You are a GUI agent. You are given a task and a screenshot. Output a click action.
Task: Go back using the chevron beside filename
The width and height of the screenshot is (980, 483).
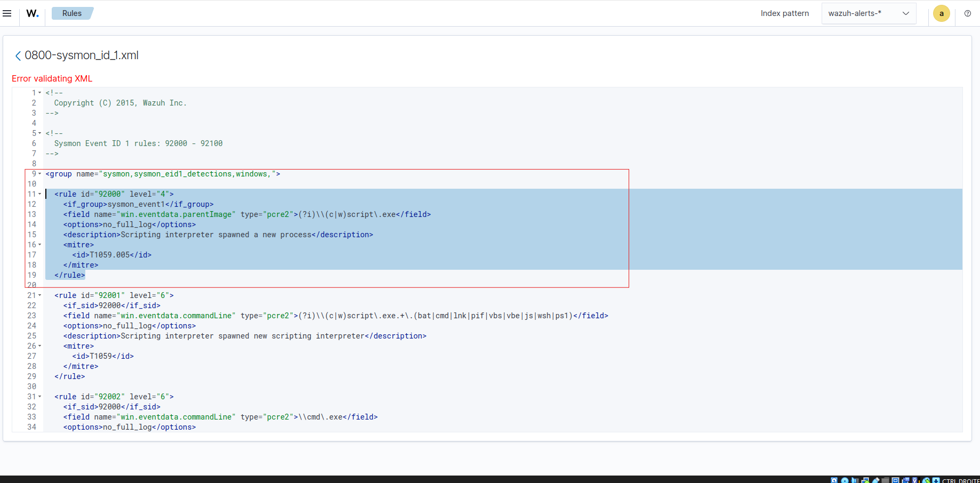[18, 56]
